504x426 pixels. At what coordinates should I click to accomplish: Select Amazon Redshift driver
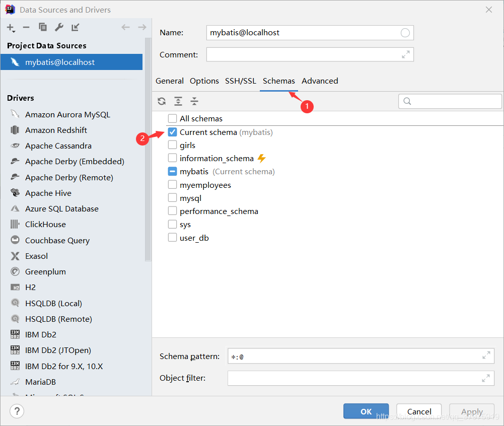tap(56, 130)
